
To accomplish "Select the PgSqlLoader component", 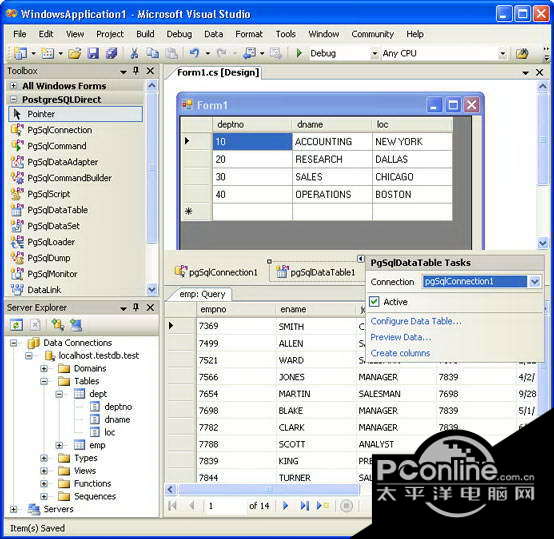I will click(x=51, y=242).
